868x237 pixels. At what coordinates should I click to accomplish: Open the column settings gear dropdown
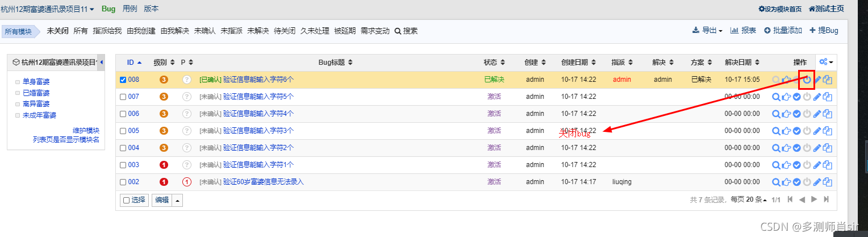tap(827, 62)
